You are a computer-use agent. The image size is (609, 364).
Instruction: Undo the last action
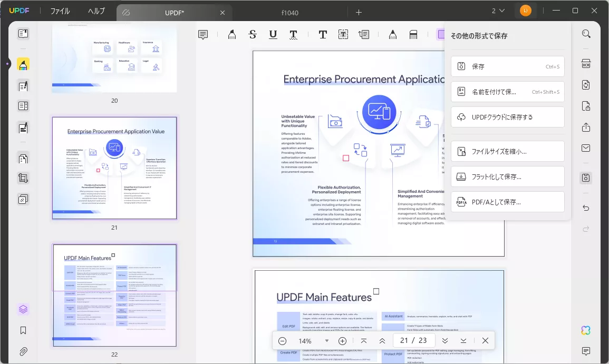pos(586,209)
